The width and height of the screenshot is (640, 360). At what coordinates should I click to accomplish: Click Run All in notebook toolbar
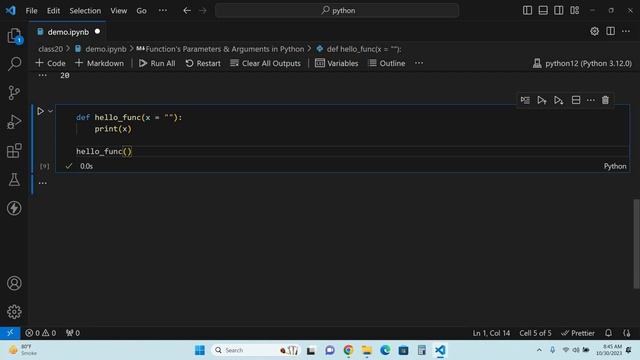(157, 63)
